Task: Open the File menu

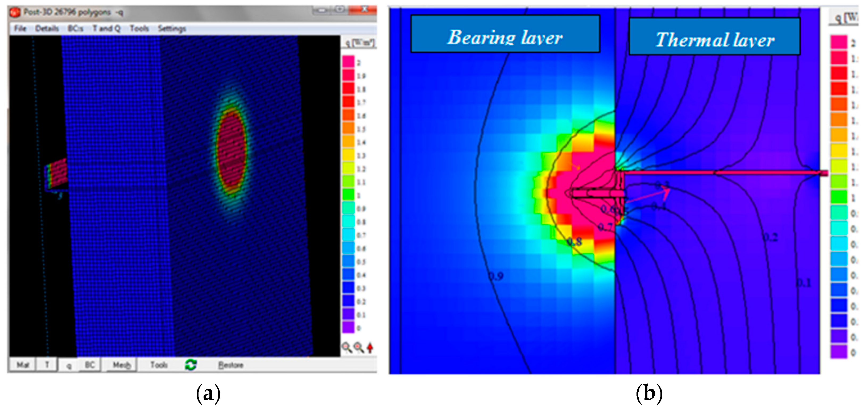Action: [20, 28]
